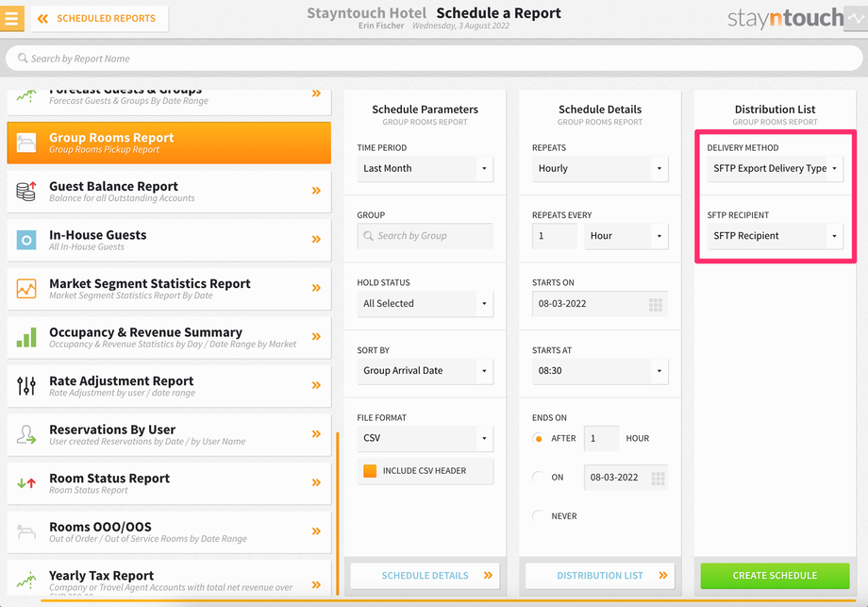Viewport: 868px width, 607px height.
Task: Click Starts On date field
Action: [x=600, y=304]
